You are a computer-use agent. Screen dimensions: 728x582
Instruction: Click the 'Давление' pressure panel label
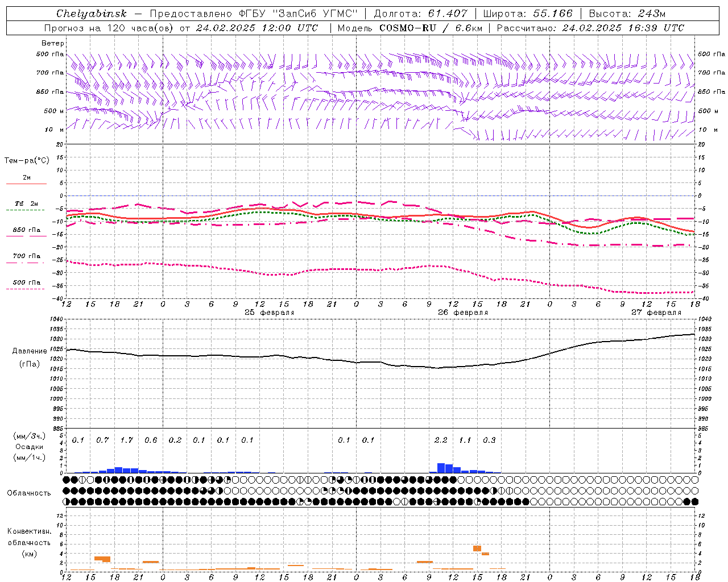coord(30,351)
